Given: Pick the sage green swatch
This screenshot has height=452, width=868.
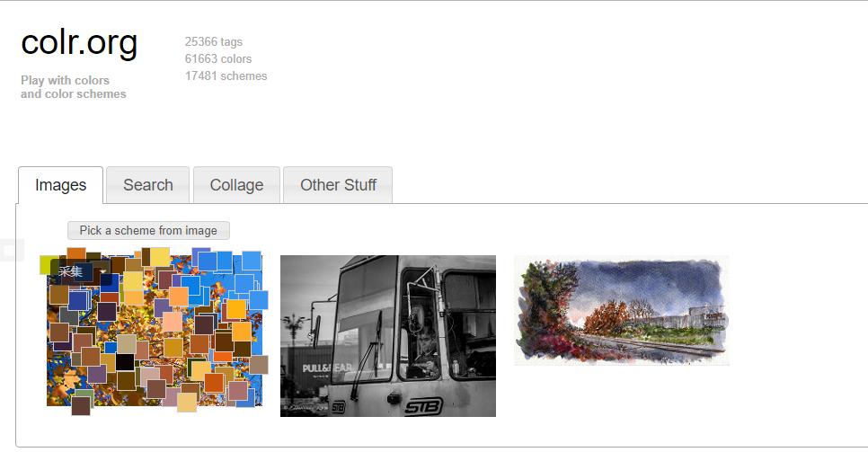Looking at the screenshot, I should tap(84, 393).
